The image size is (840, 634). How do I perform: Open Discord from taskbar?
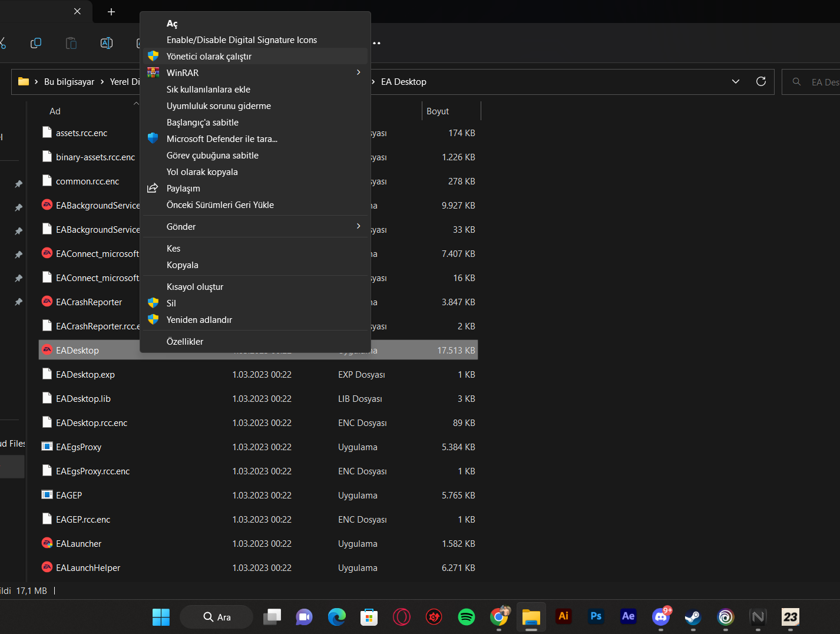[x=661, y=617]
